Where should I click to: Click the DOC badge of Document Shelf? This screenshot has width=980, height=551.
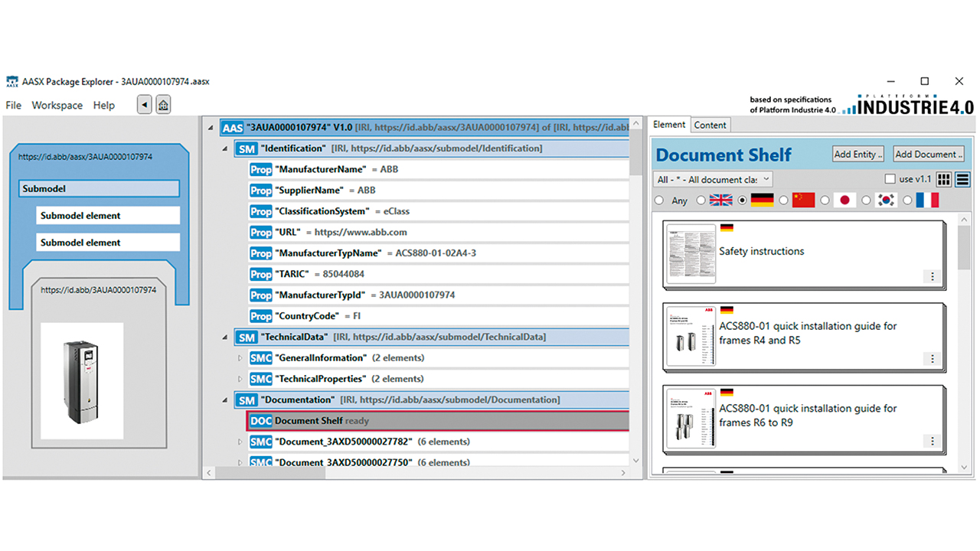point(261,421)
